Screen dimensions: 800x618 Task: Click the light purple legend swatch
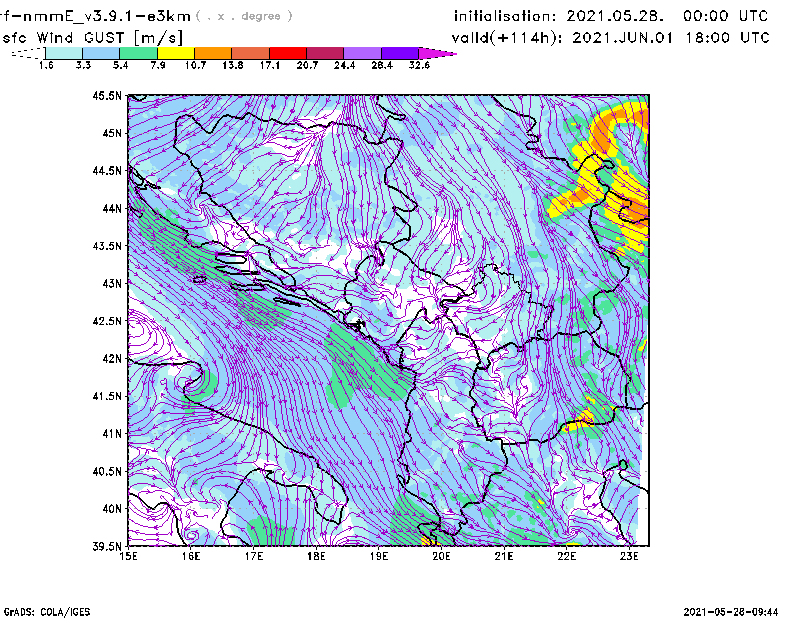(363, 53)
